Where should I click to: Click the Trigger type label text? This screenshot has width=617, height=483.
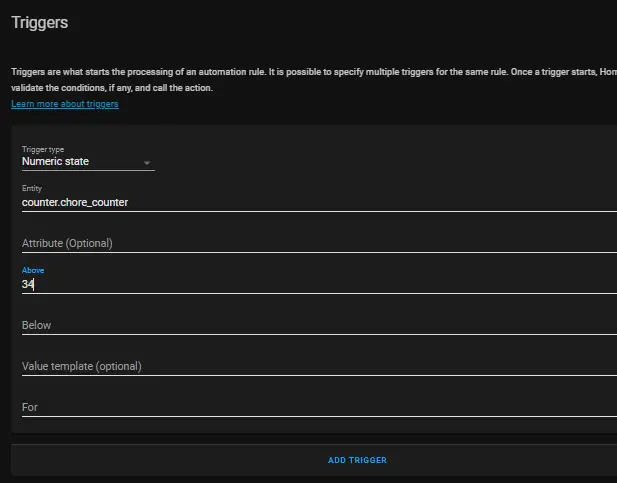43,149
